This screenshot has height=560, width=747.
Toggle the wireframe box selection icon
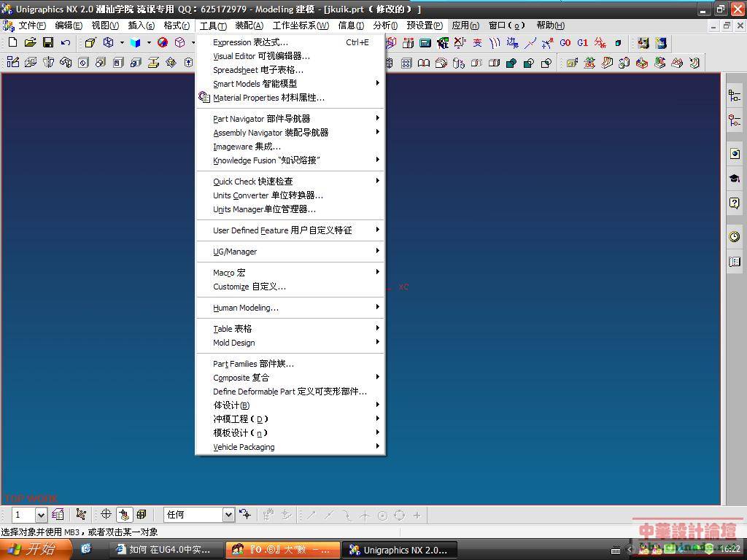(x=142, y=514)
